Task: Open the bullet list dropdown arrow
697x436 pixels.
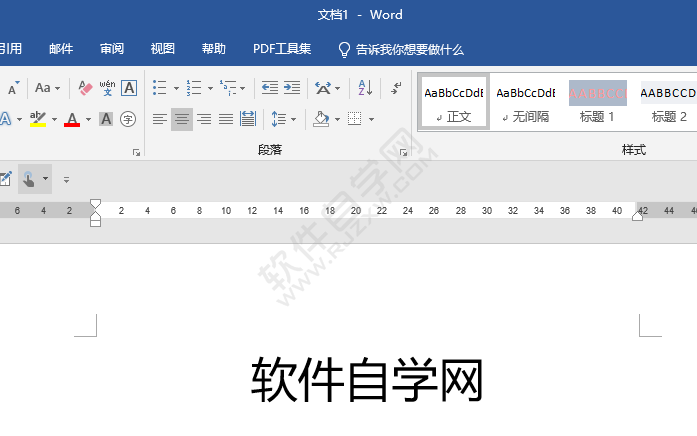Action: 176,89
